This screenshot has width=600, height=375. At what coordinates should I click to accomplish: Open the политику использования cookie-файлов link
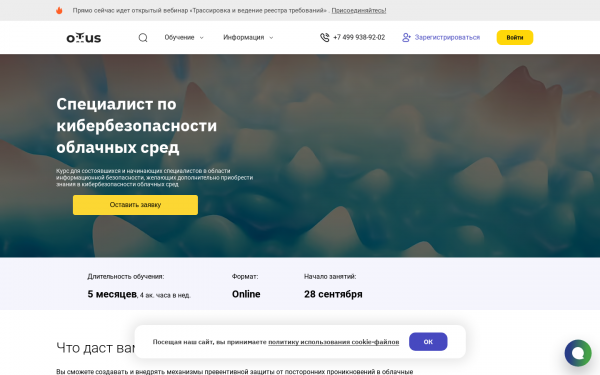tap(333, 342)
